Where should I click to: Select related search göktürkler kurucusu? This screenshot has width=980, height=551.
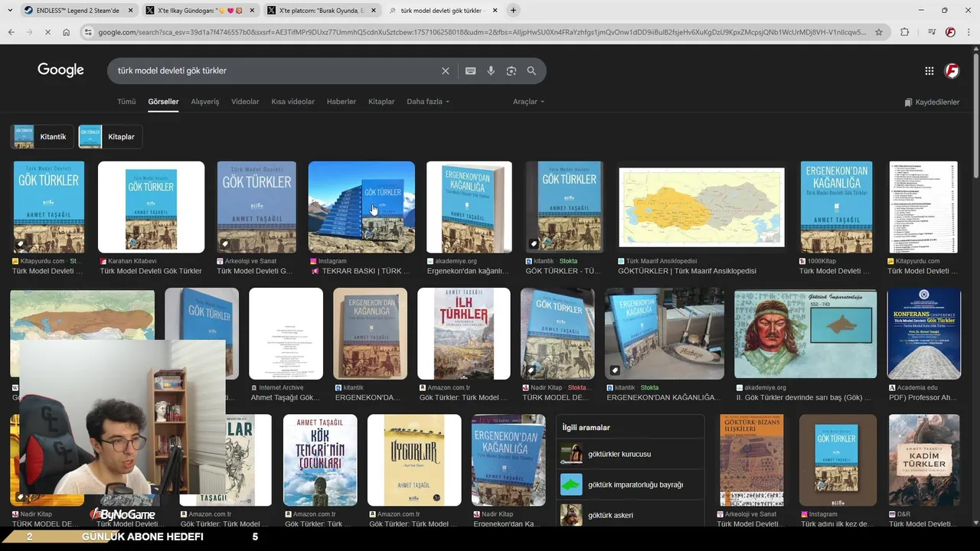pyautogui.click(x=630, y=454)
